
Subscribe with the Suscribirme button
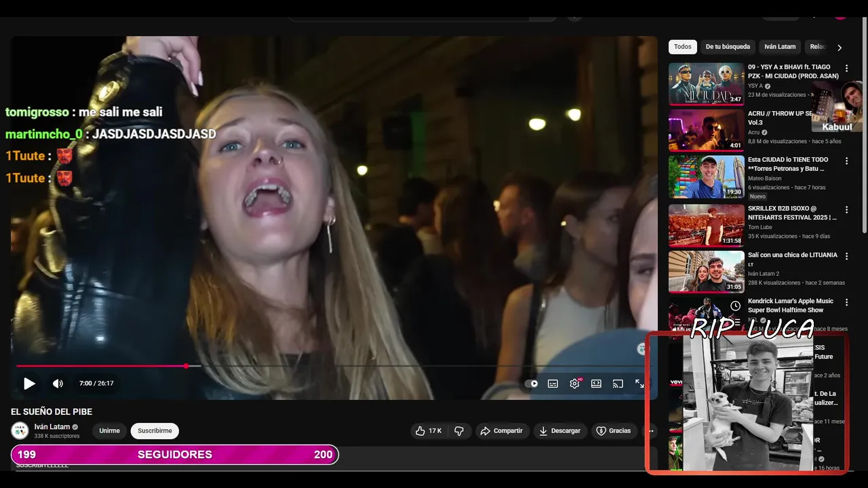pyautogui.click(x=155, y=431)
